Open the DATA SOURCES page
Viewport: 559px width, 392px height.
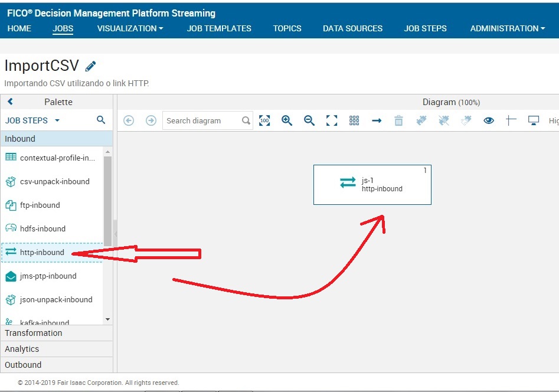click(352, 28)
